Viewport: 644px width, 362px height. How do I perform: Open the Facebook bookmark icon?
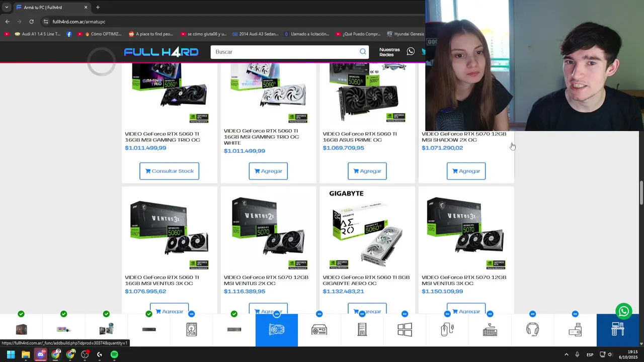point(69,34)
